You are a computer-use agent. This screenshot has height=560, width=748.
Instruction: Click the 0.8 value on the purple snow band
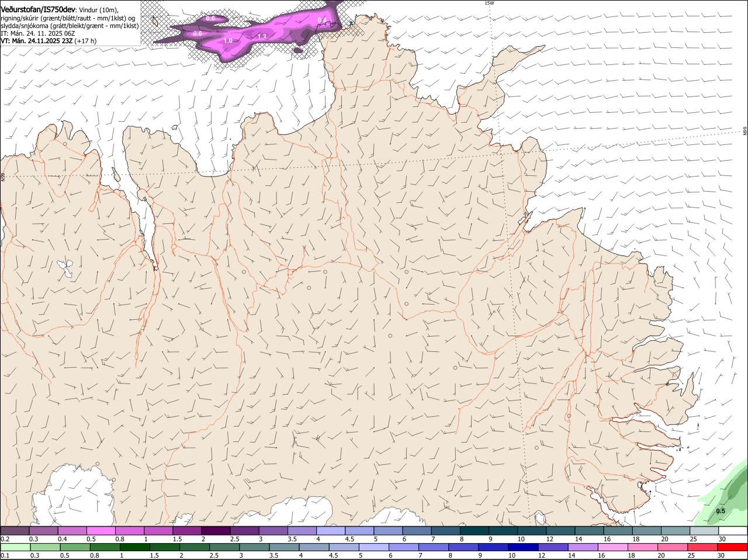click(x=322, y=20)
